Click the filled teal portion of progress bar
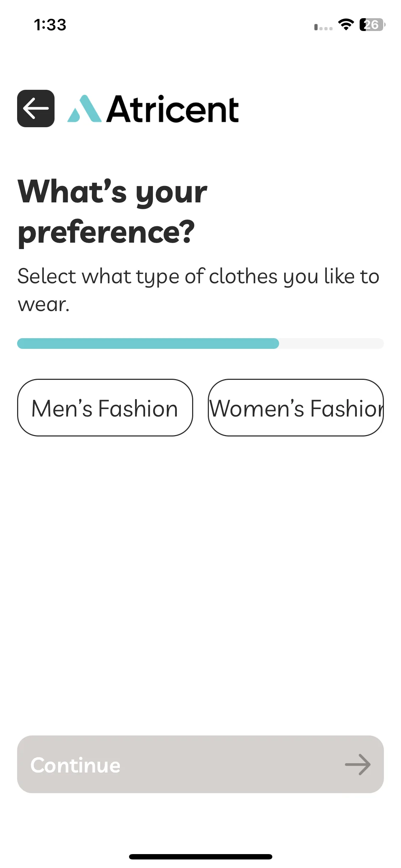This screenshot has width=401, height=868. 148,343
